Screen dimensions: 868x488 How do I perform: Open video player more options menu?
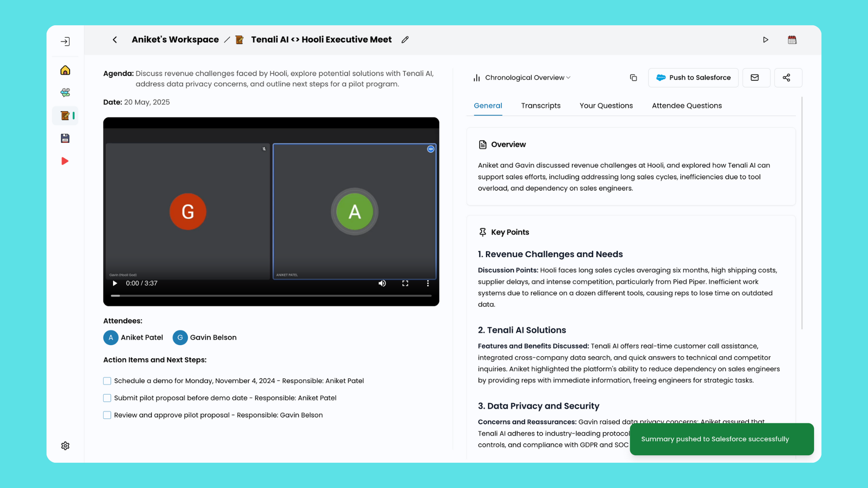[x=428, y=283]
